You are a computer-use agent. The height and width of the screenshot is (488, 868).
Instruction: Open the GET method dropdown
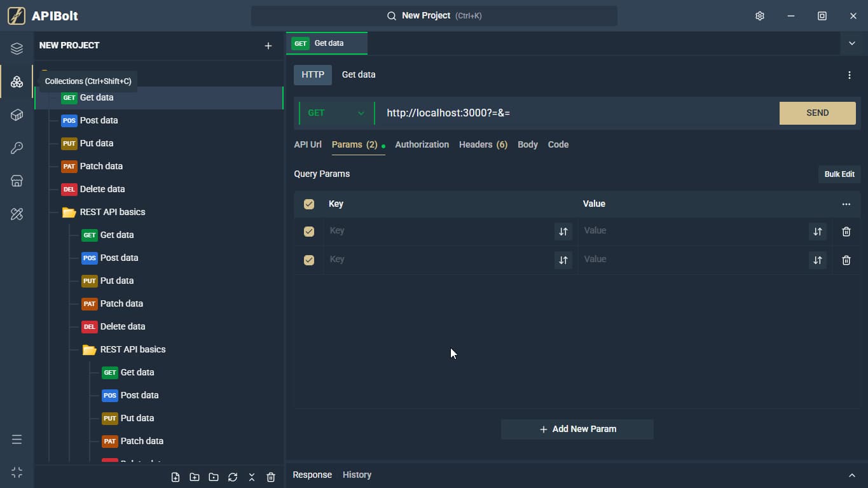click(x=337, y=113)
